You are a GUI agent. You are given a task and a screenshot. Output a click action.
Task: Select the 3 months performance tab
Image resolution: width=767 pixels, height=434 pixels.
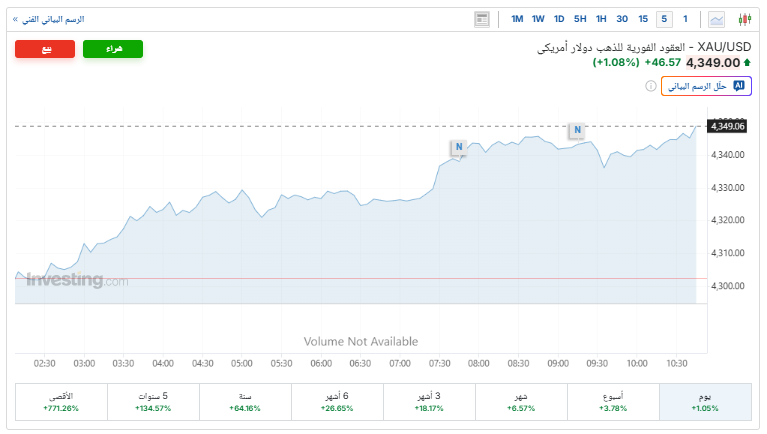click(x=429, y=402)
